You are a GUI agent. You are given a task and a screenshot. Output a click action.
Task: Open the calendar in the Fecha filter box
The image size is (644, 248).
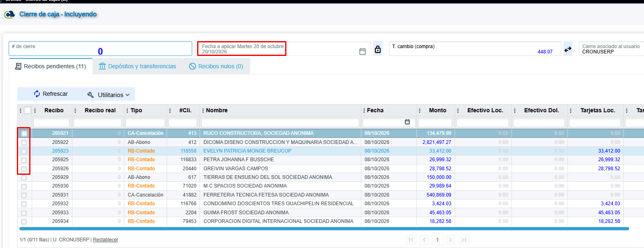[x=407, y=122]
